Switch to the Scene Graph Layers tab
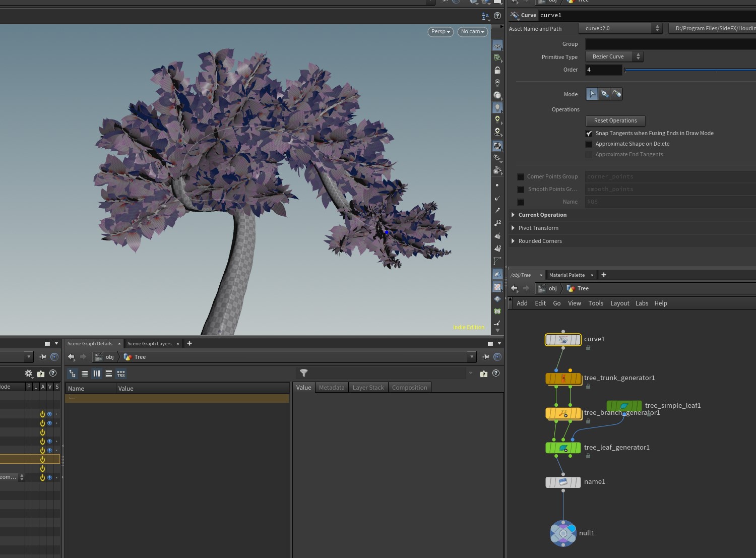The width and height of the screenshot is (756, 558). [x=149, y=344]
